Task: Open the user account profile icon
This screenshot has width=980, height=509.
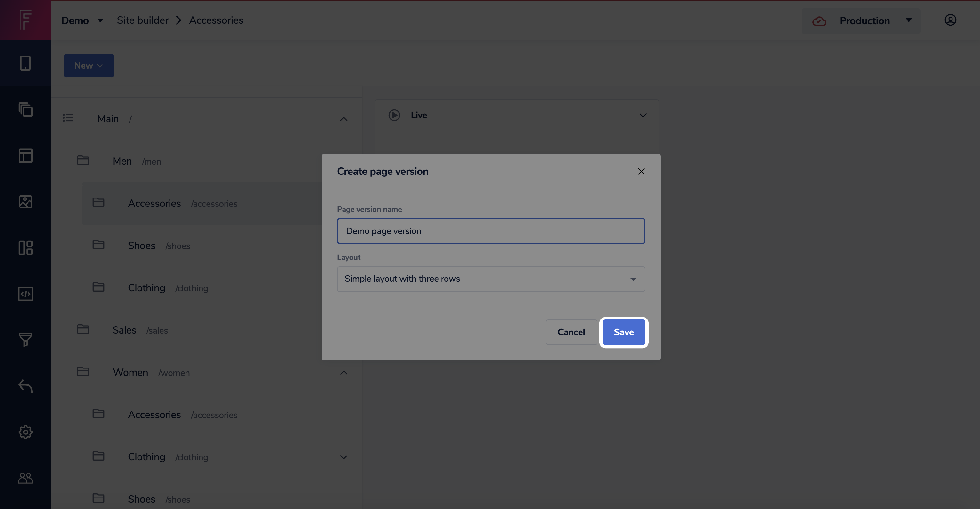Action: click(x=950, y=20)
